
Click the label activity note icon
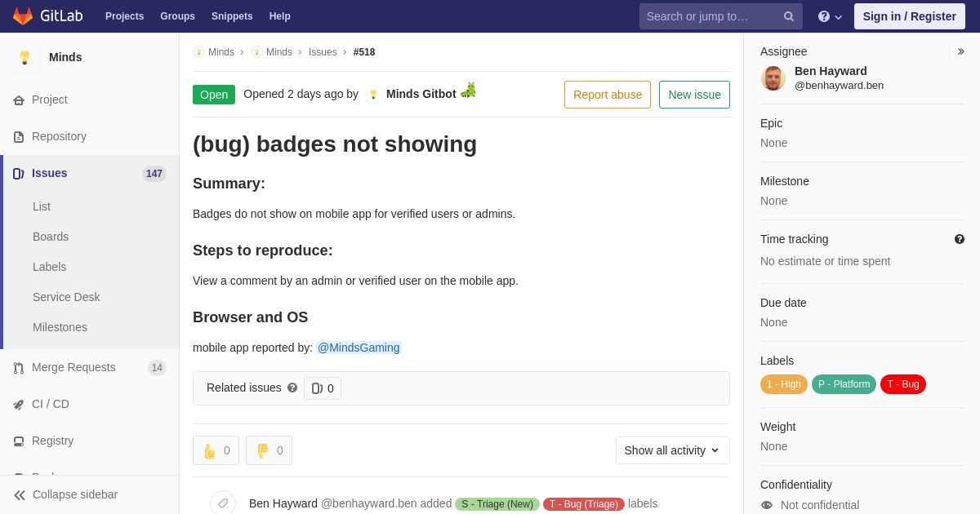(x=223, y=503)
